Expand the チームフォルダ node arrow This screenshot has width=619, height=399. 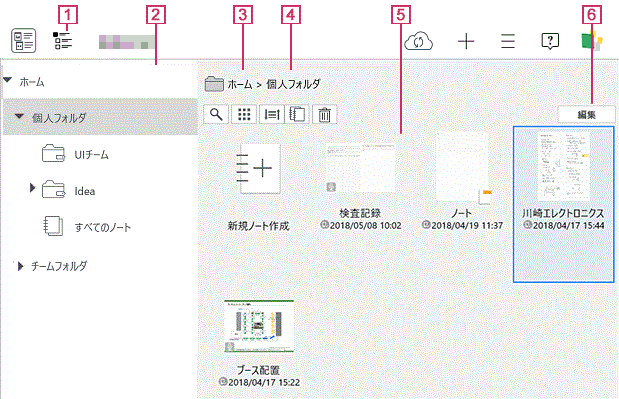click(21, 266)
